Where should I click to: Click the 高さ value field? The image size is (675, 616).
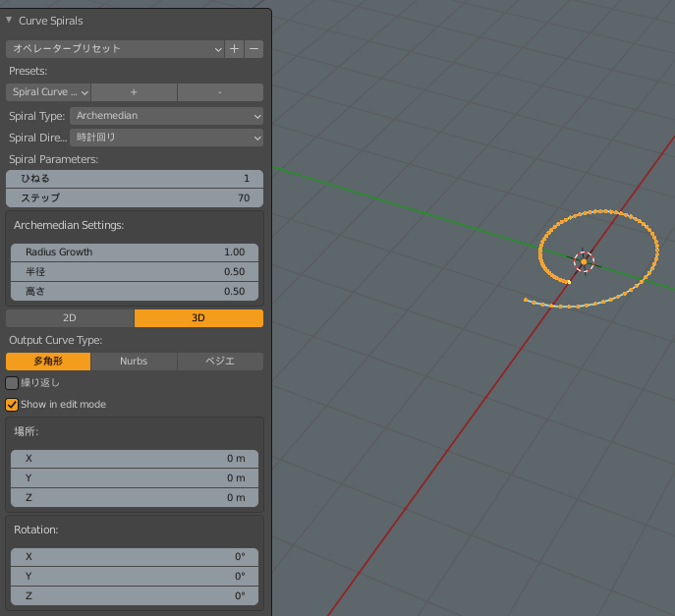pos(135,292)
